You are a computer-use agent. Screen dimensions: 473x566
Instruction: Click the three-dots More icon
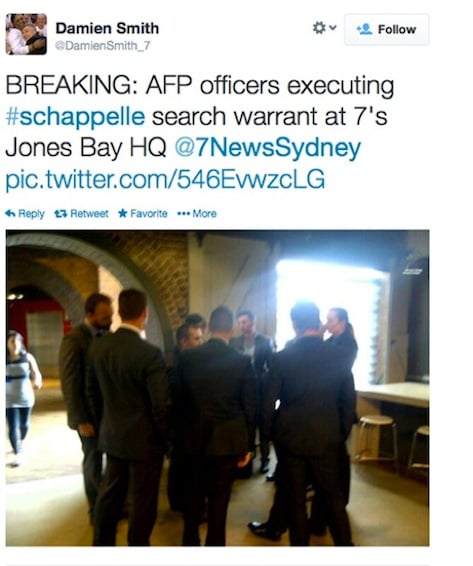183,214
